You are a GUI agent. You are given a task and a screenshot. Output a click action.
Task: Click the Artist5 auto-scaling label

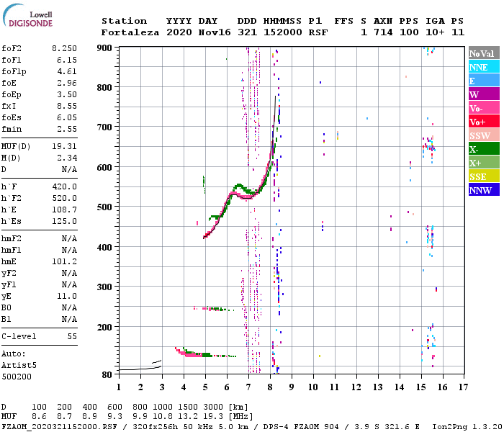pos(19,366)
